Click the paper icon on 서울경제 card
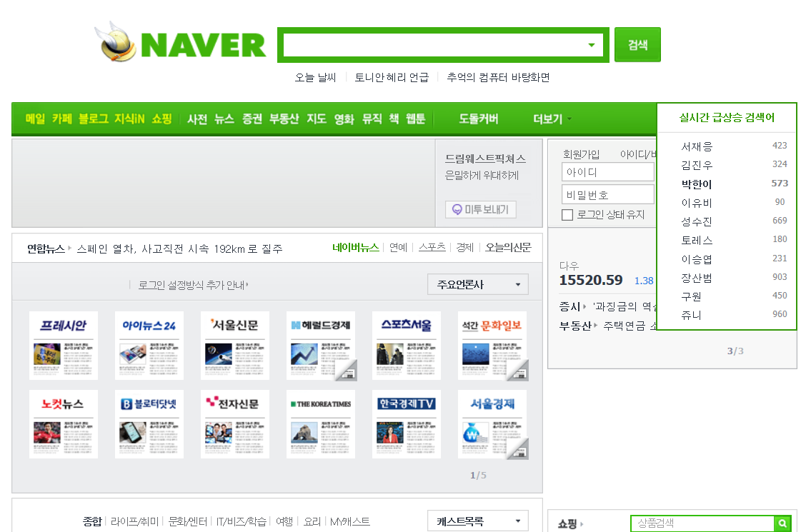 pyautogui.click(x=519, y=451)
